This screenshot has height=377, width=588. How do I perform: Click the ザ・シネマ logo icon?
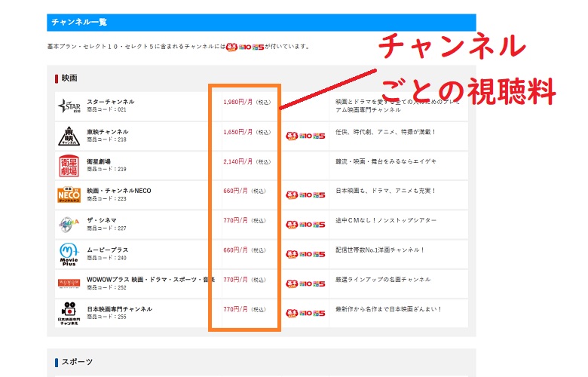pos(69,225)
